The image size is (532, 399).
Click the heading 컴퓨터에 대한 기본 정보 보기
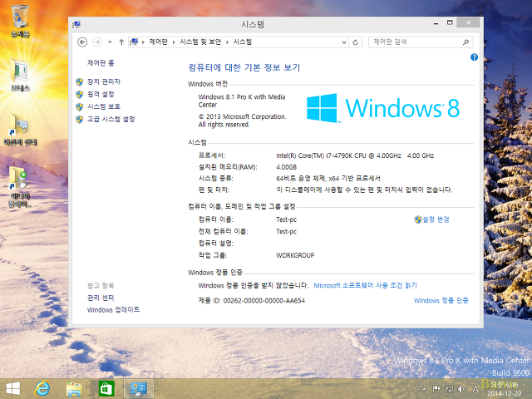(x=244, y=67)
